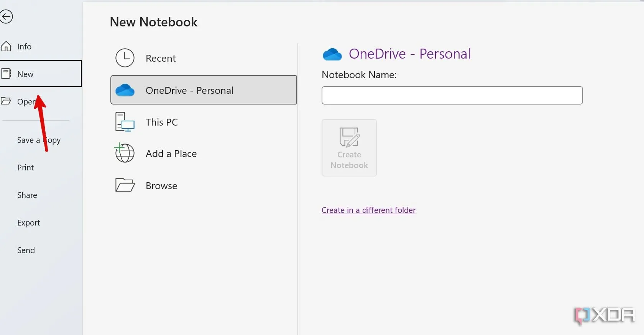Open the Send menu item
The width and height of the screenshot is (644, 335).
point(26,250)
